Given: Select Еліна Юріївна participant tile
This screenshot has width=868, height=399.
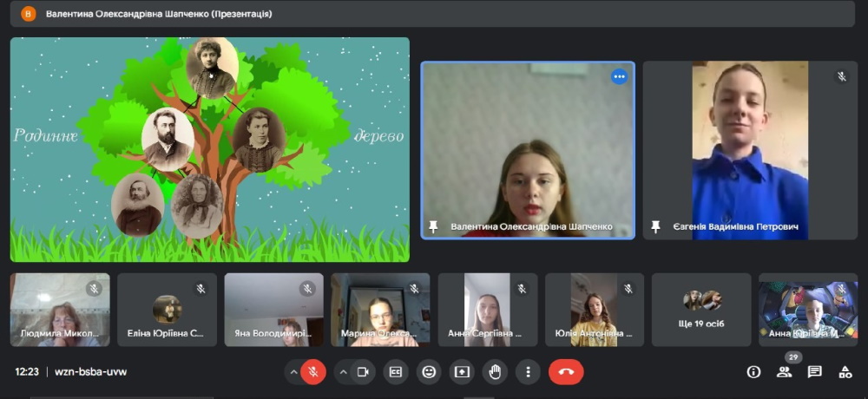Looking at the screenshot, I should click(x=167, y=310).
